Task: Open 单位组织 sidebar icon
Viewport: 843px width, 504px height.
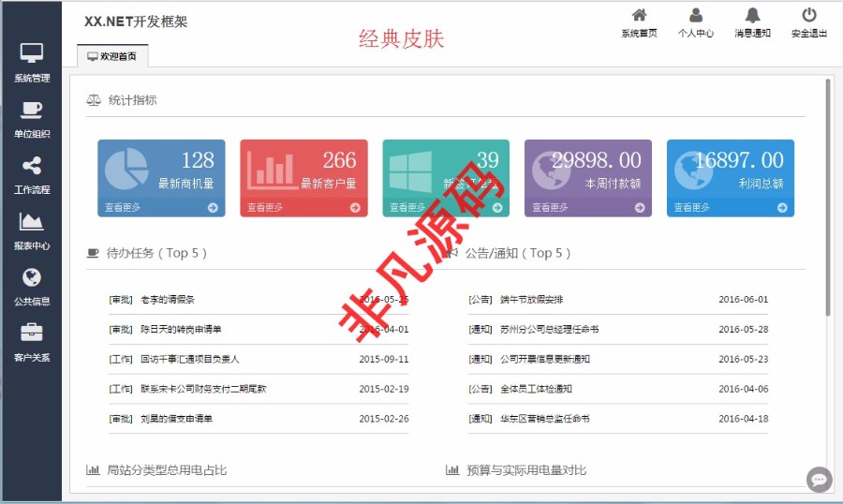Action: 32,110
